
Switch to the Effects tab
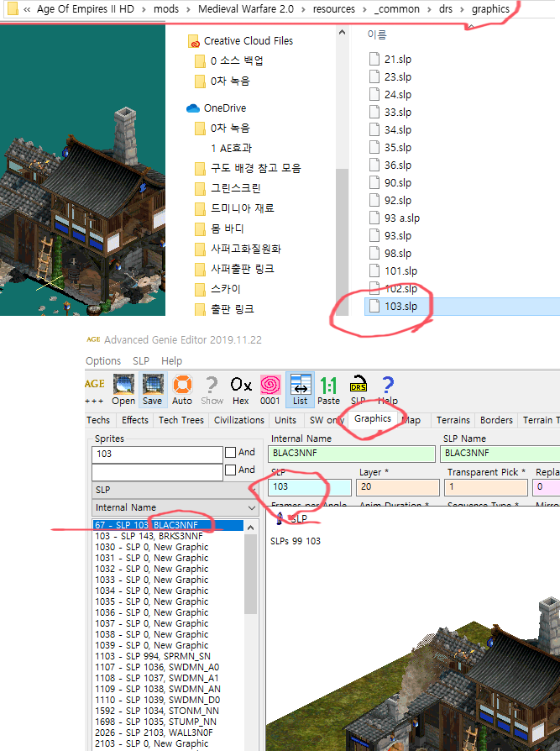(x=135, y=420)
